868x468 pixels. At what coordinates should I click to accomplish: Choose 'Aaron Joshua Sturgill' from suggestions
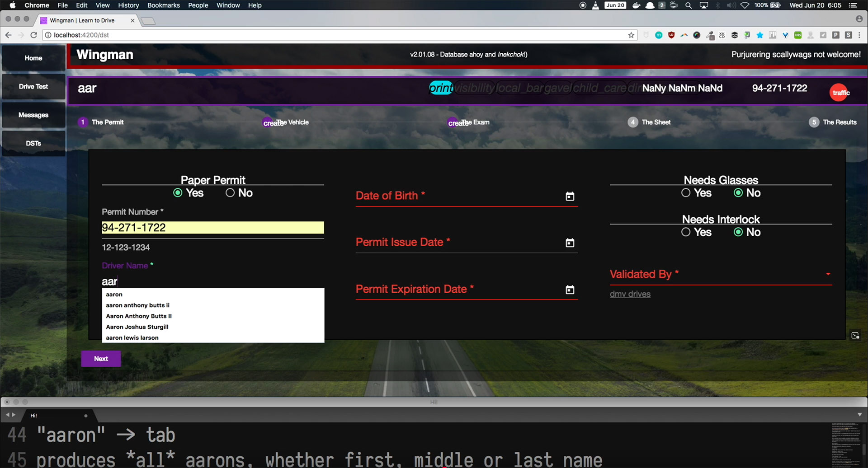coord(137,327)
